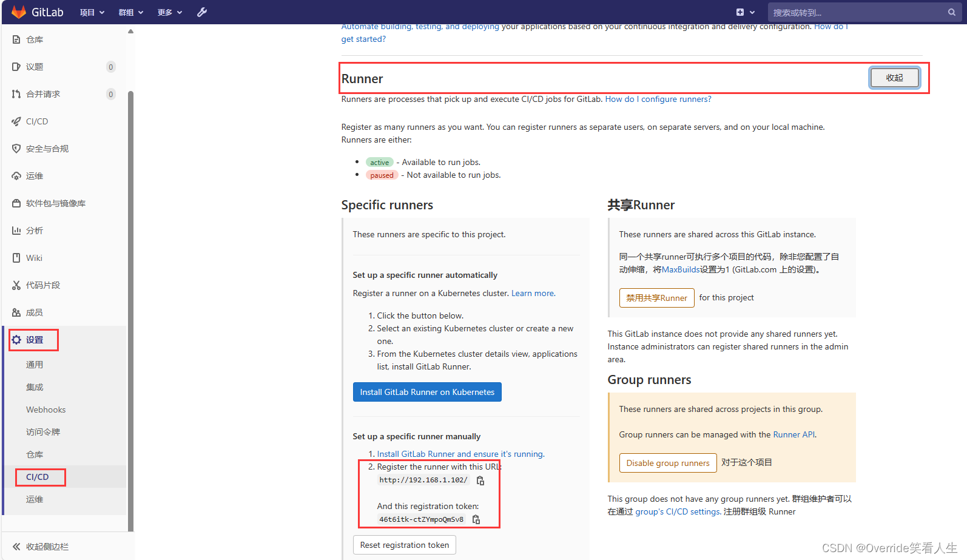This screenshot has width=967, height=560.
Task: Click the active status badge
Action: click(x=380, y=162)
